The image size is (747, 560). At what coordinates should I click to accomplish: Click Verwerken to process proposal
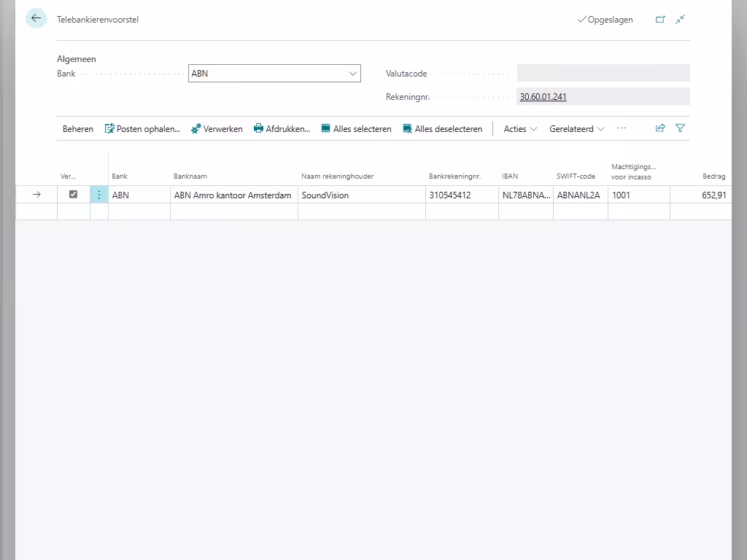click(217, 129)
